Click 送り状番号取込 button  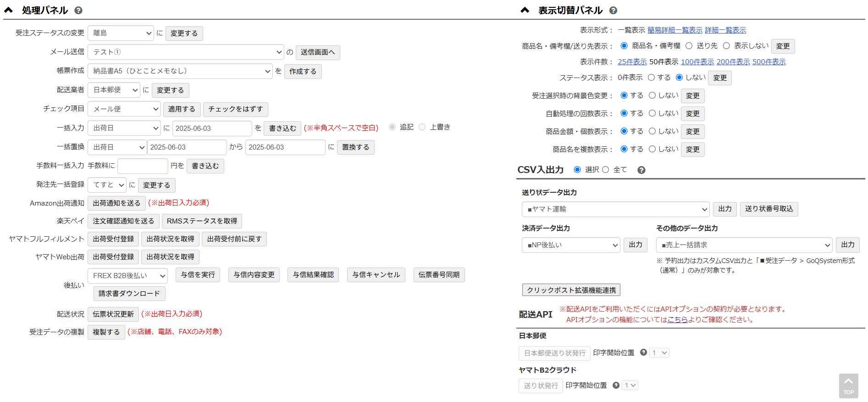point(769,209)
